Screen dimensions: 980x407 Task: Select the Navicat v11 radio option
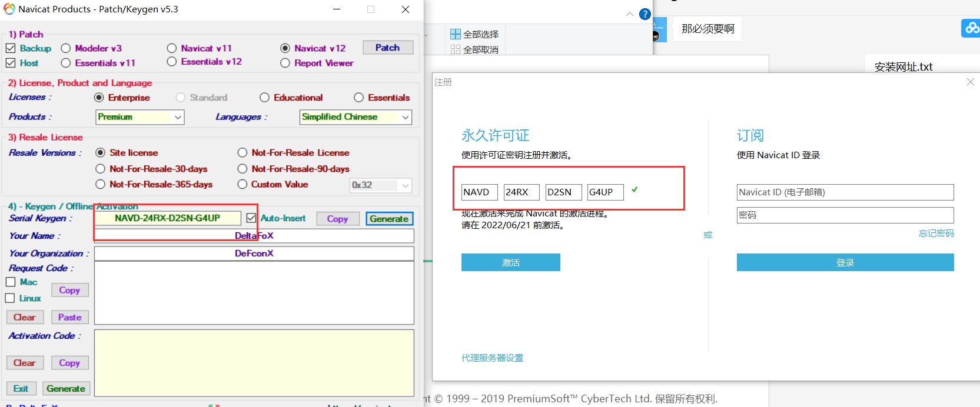point(172,48)
